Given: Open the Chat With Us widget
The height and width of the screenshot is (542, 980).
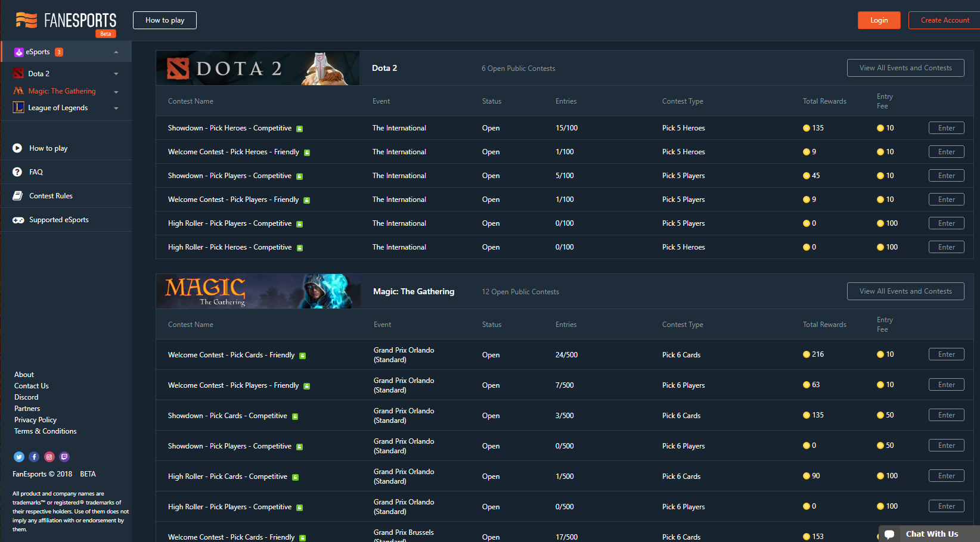Looking at the screenshot, I should (929, 534).
